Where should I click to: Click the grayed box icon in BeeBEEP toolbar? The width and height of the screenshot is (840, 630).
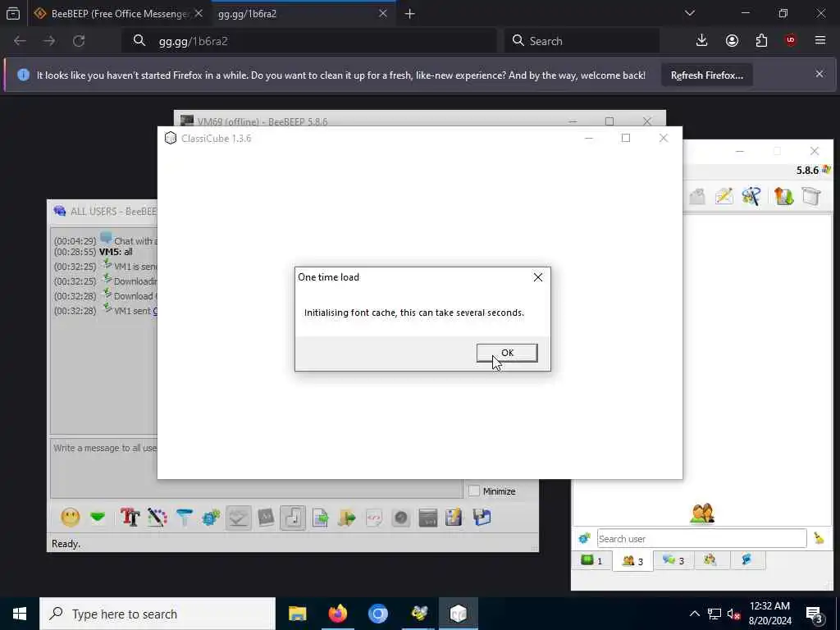[x=697, y=196]
